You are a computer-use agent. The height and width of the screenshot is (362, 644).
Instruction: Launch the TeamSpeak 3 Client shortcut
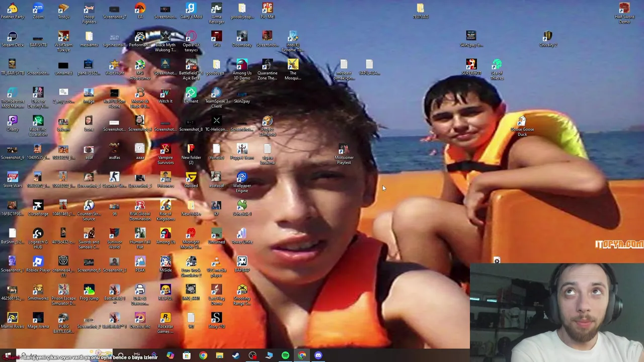(x=216, y=98)
